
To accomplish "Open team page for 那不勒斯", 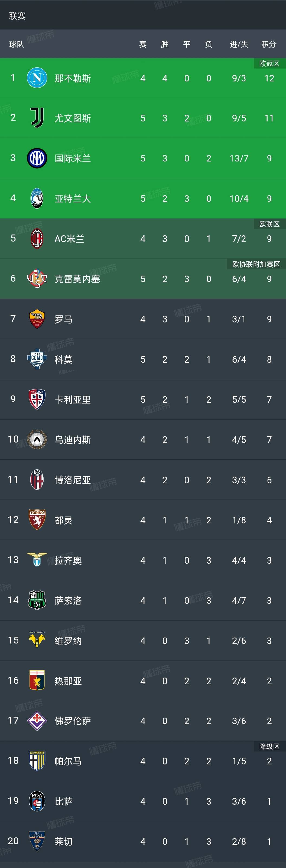I will (73, 78).
